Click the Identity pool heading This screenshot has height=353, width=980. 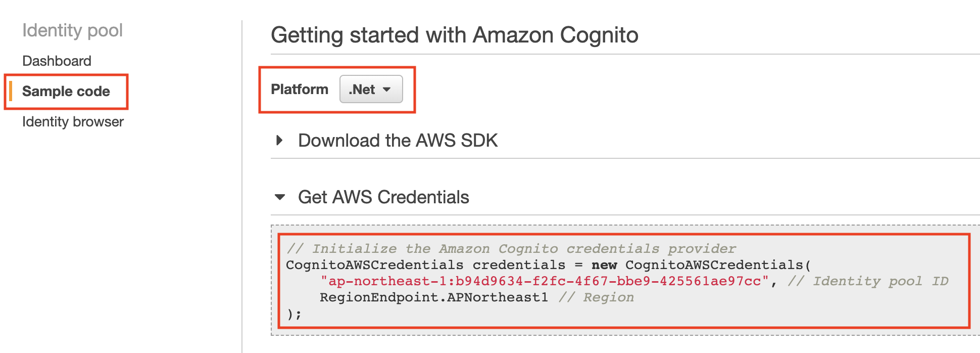pos(73,30)
